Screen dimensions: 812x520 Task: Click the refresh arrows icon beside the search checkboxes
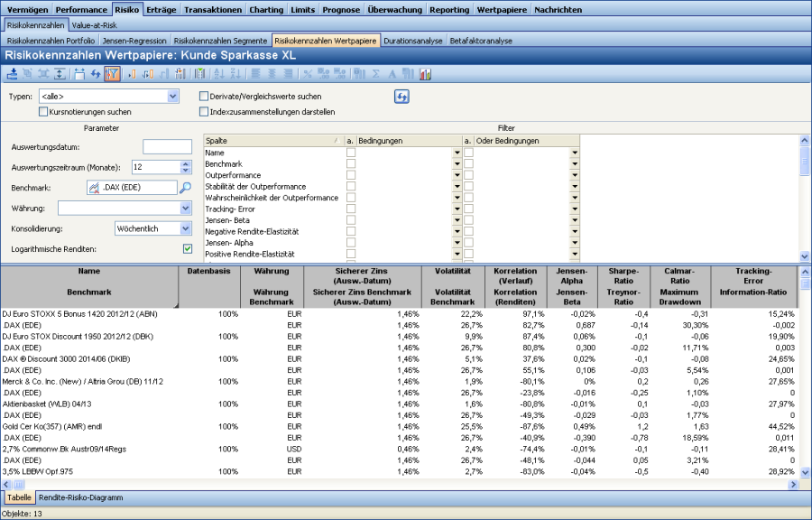401,97
